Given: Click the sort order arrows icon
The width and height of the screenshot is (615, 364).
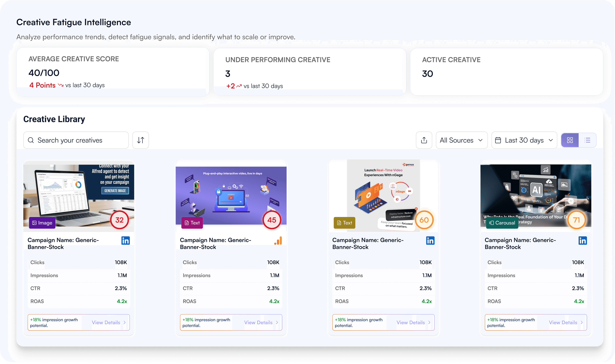Looking at the screenshot, I should tap(141, 140).
